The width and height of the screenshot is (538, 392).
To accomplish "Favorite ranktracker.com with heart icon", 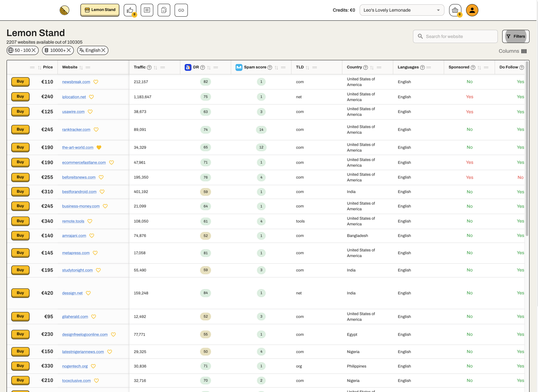I will [96, 130].
